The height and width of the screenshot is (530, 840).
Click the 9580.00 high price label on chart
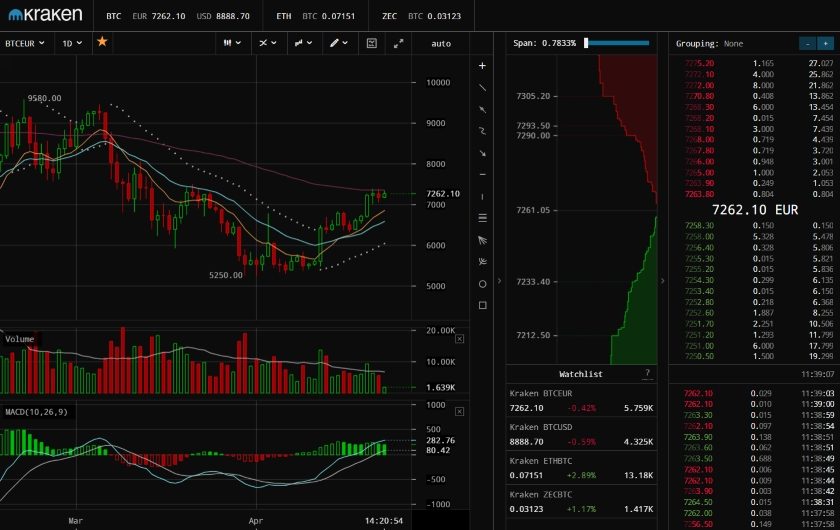tap(44, 99)
